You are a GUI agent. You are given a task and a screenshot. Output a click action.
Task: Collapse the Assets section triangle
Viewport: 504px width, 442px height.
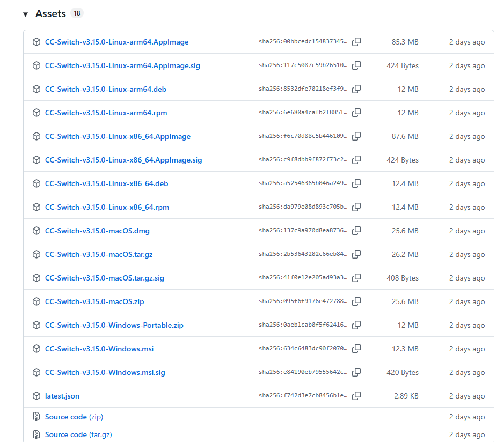[25, 14]
